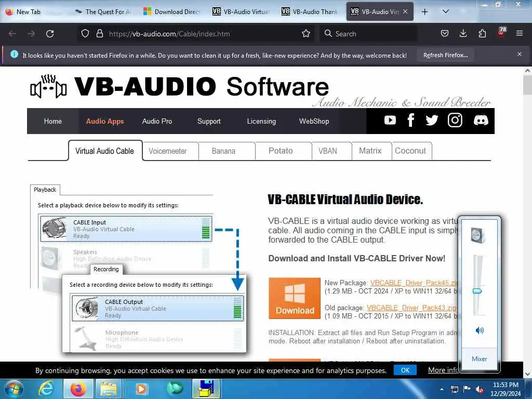
Task: Open the VB-Audio YouTube channel icon
Action: point(390,120)
